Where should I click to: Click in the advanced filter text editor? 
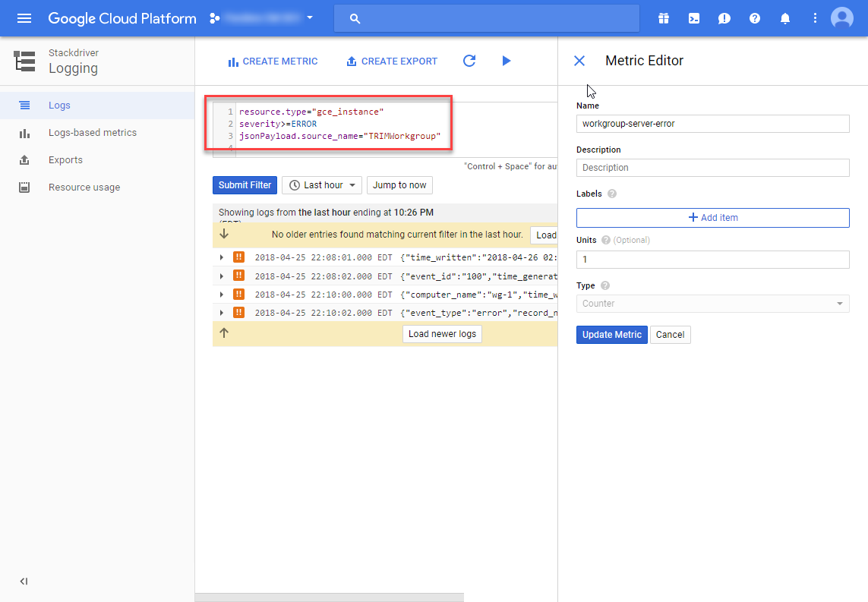(385, 130)
